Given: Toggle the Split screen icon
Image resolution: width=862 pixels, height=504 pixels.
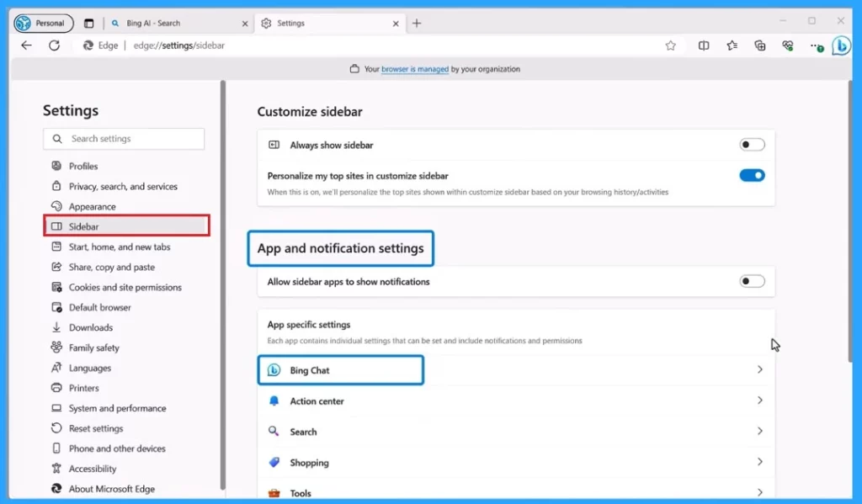Looking at the screenshot, I should (x=704, y=45).
